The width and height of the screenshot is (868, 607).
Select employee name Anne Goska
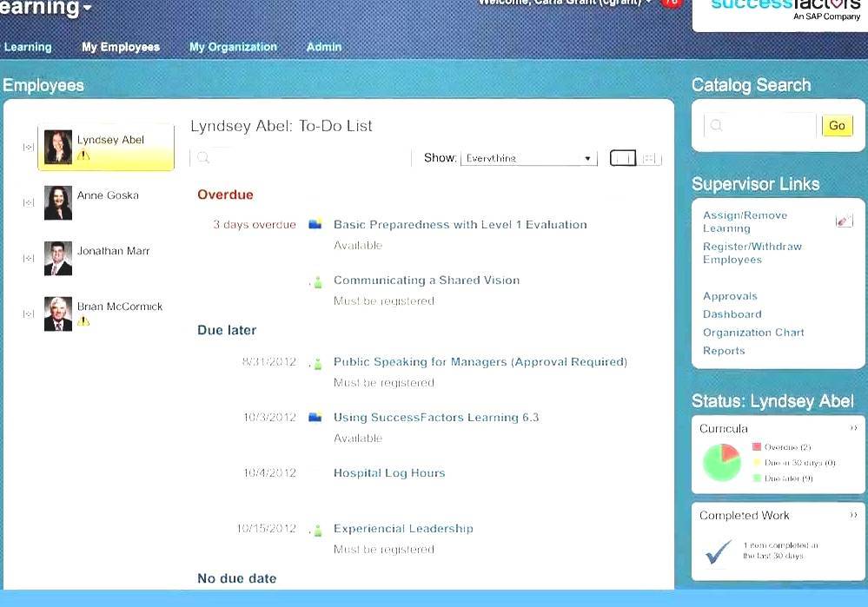click(x=108, y=195)
